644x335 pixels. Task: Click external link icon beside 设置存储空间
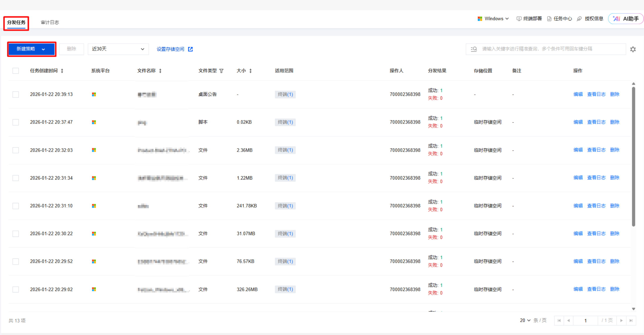pyautogui.click(x=190, y=49)
